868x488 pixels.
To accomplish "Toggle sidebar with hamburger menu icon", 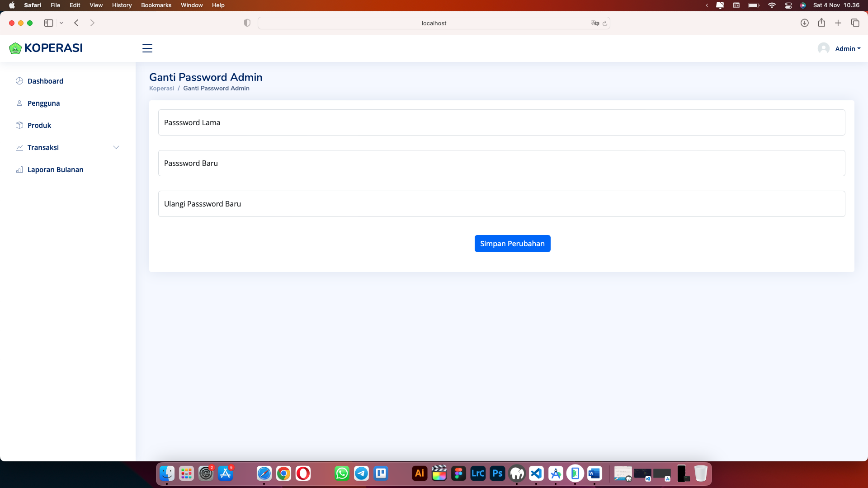I will tap(147, 48).
